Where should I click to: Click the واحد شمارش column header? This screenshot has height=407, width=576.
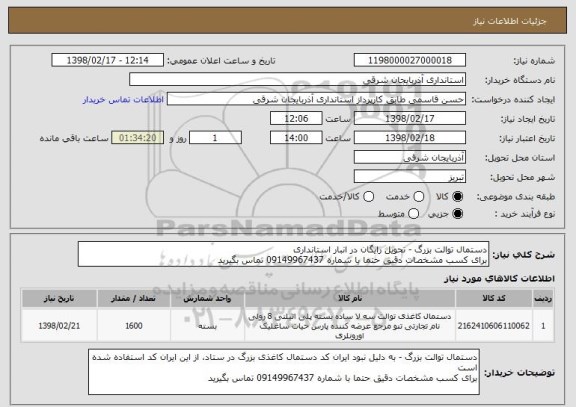[x=207, y=298]
